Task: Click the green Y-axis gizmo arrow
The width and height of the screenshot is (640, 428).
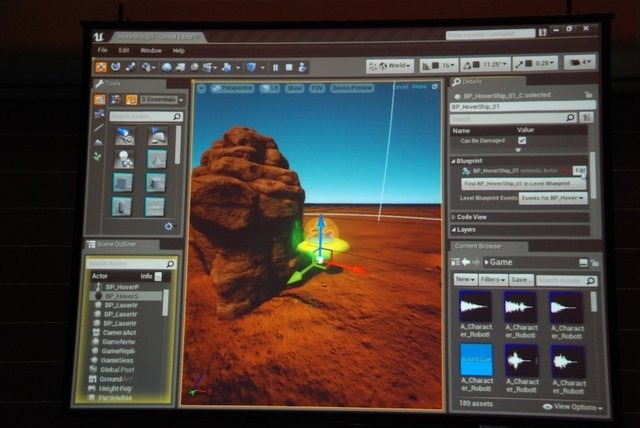Action: pyautogui.click(x=295, y=278)
